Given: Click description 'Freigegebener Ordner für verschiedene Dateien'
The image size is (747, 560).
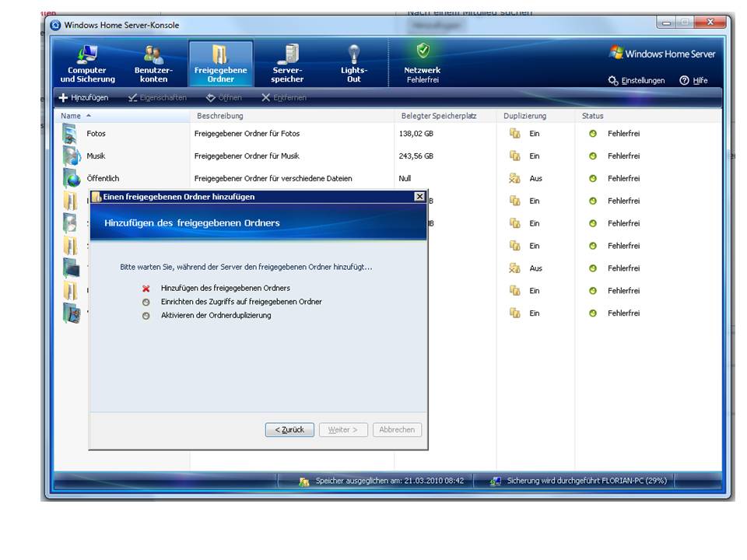Looking at the screenshot, I should [x=273, y=179].
